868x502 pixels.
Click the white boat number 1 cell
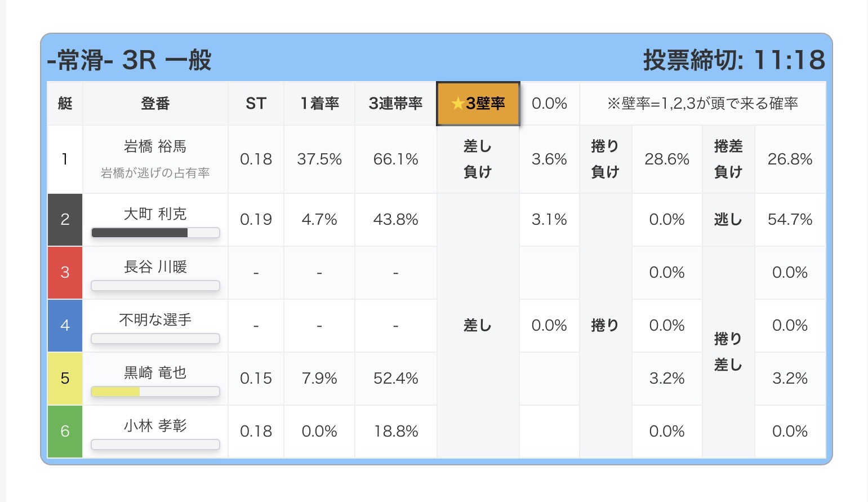(x=65, y=159)
